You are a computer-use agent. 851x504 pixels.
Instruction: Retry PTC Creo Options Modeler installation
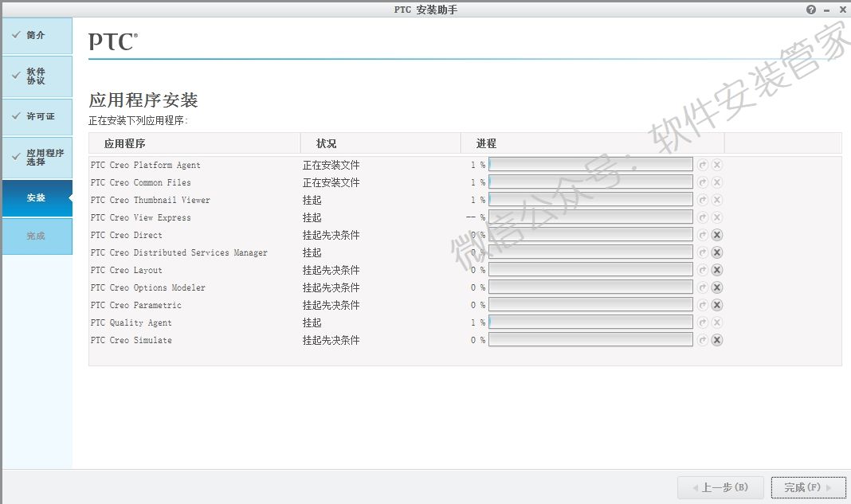[703, 287]
